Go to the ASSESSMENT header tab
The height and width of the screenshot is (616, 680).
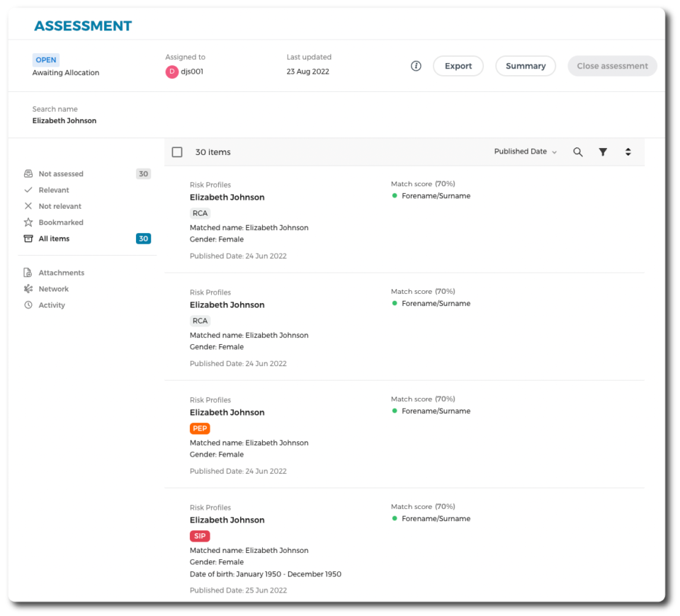[x=83, y=25]
